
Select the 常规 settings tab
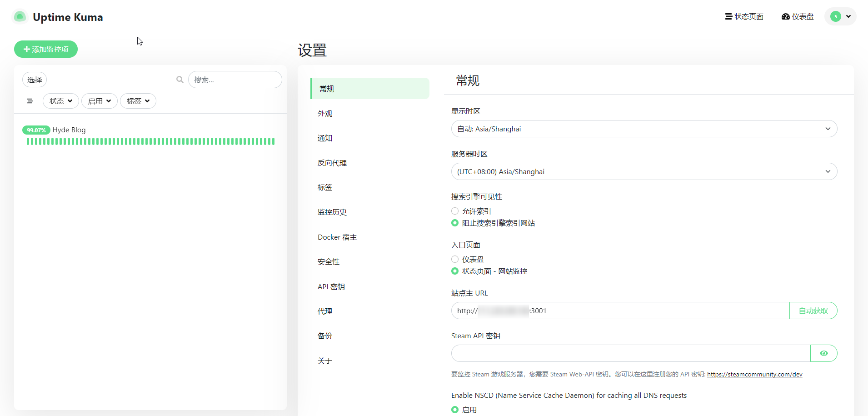(370, 89)
